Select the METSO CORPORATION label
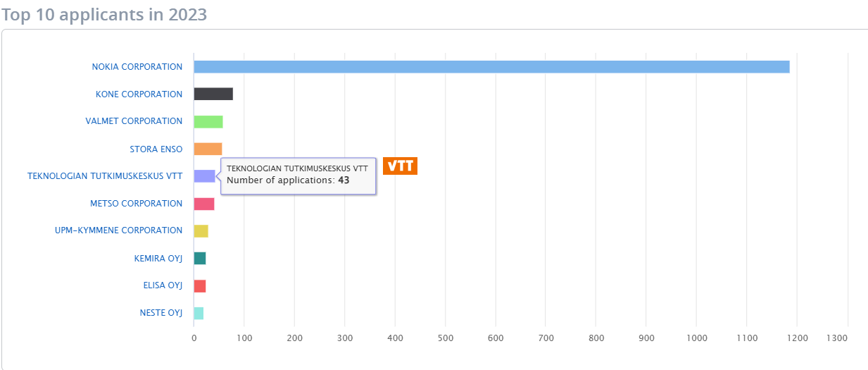Viewport: 868px width, 370px height. 136,204
